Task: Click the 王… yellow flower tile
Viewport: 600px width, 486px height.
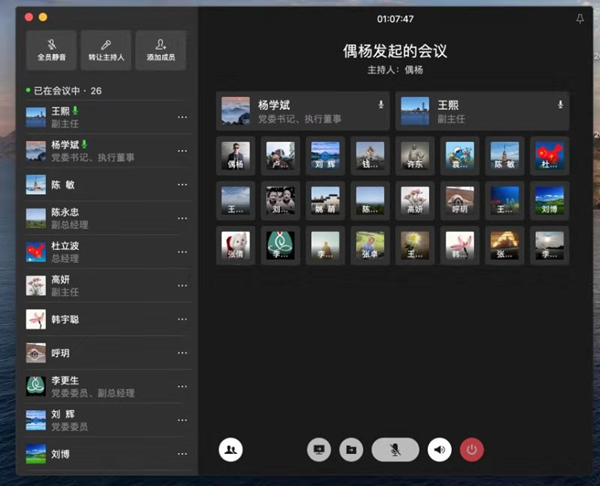Action: point(415,245)
